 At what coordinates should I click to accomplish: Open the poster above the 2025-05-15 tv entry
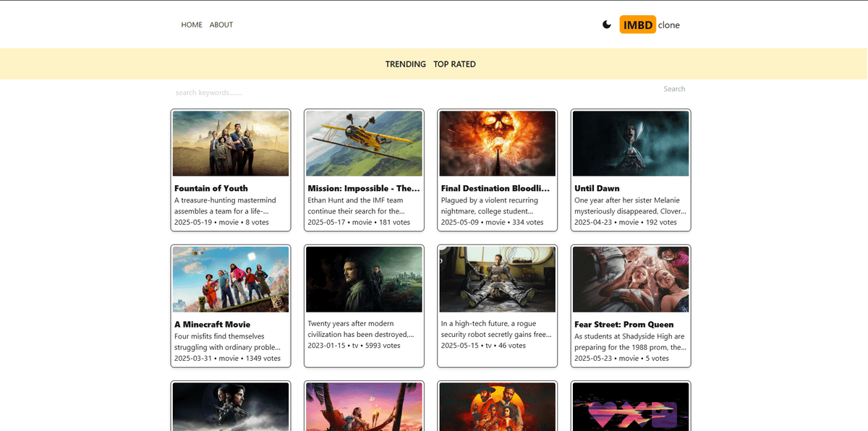(x=498, y=279)
